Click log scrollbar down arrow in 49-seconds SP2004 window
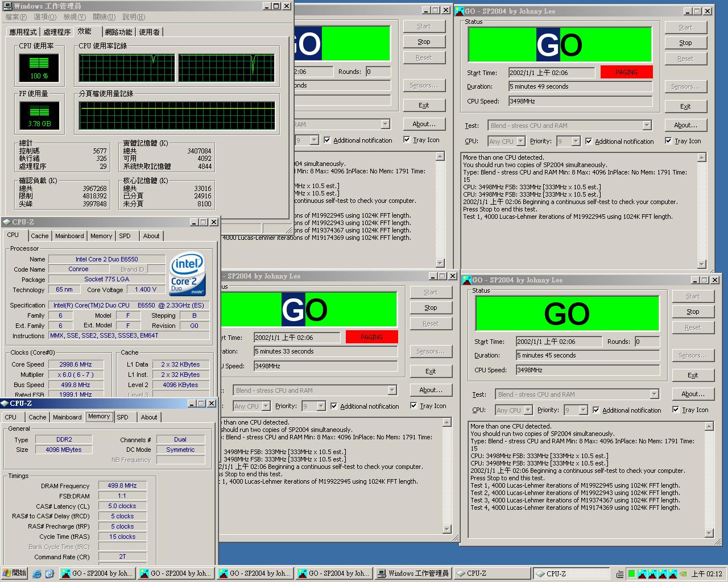The image size is (728, 582). 702,264
